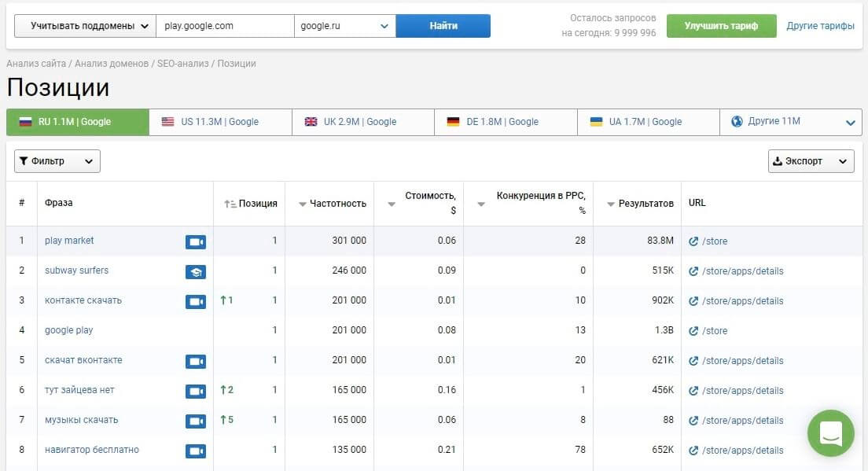This screenshot has height=471, width=868.
Task: Open тут зайцева нет phrase link
Action: (79, 390)
